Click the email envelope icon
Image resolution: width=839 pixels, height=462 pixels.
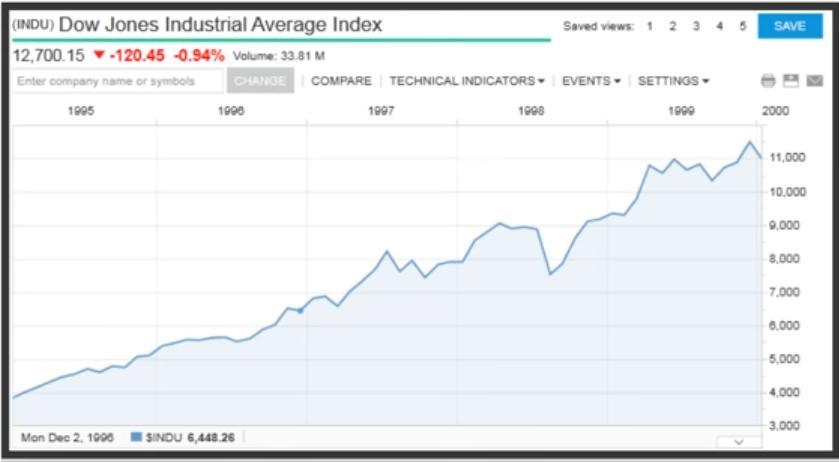(x=814, y=81)
